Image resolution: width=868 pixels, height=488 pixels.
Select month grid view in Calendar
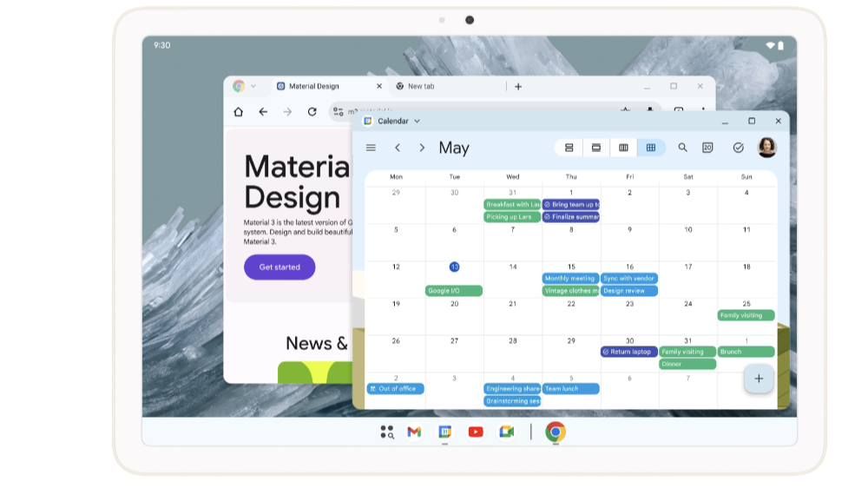651,148
